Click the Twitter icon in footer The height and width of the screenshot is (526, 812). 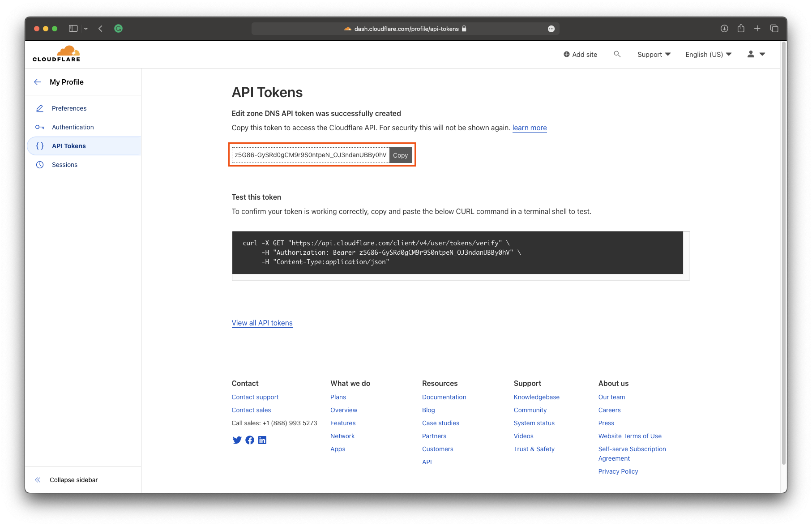pyautogui.click(x=237, y=440)
